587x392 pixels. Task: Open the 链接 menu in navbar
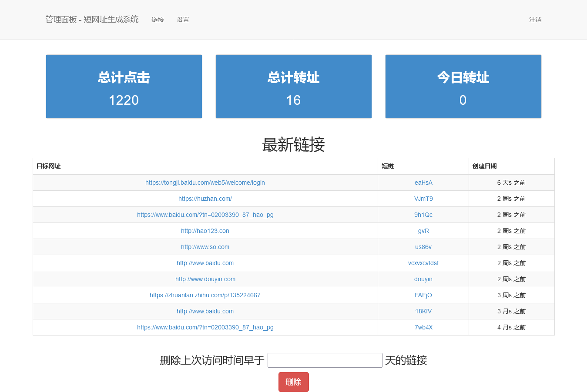158,20
